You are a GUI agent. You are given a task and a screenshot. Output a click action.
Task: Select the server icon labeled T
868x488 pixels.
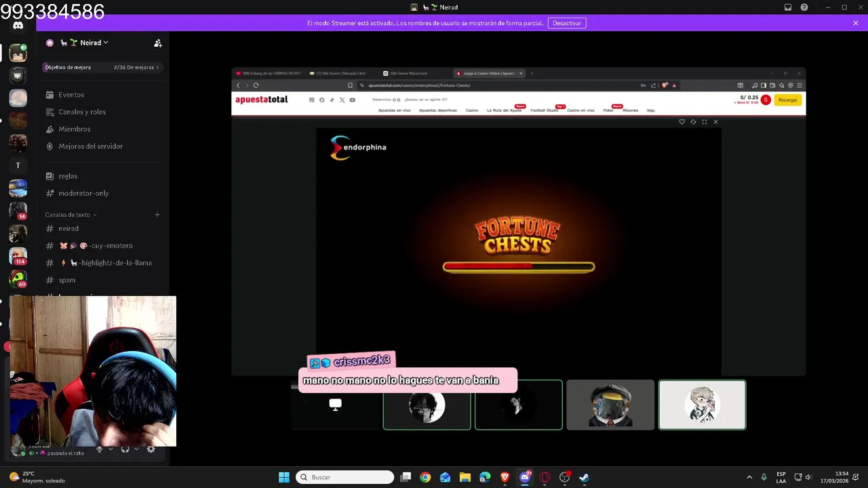tap(18, 165)
